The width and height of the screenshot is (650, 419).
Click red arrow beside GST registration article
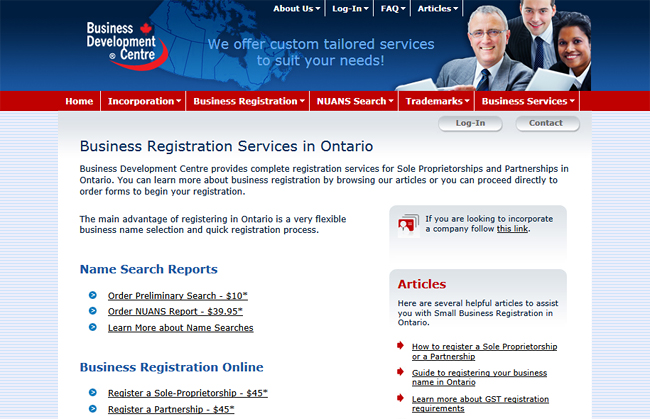pos(401,399)
